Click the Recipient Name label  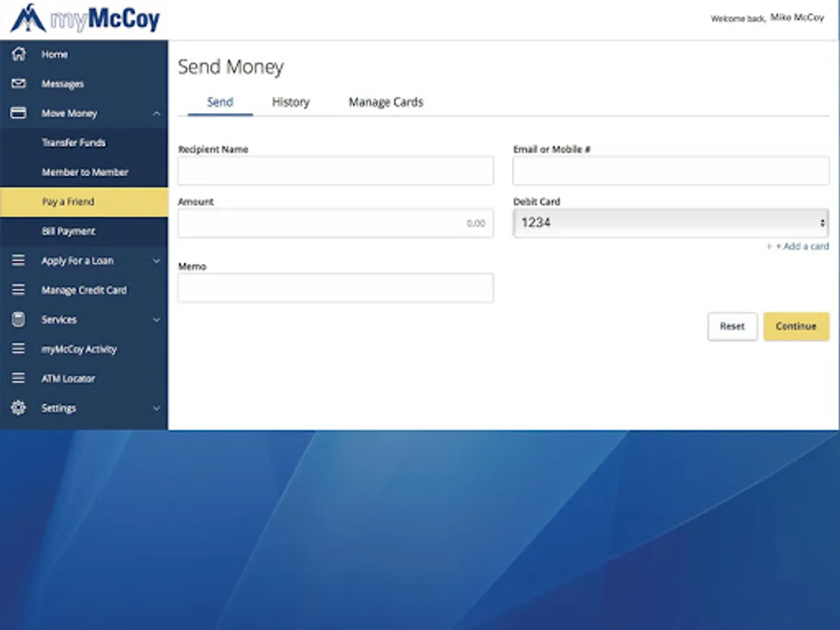click(213, 149)
